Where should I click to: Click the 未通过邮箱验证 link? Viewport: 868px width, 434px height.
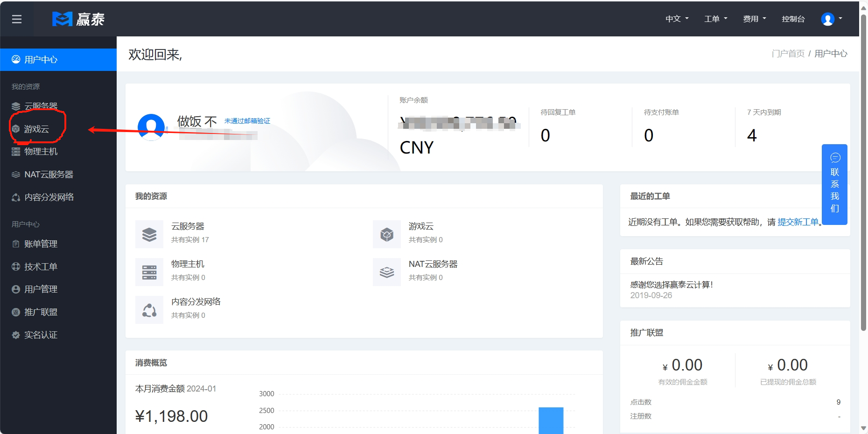247,121
